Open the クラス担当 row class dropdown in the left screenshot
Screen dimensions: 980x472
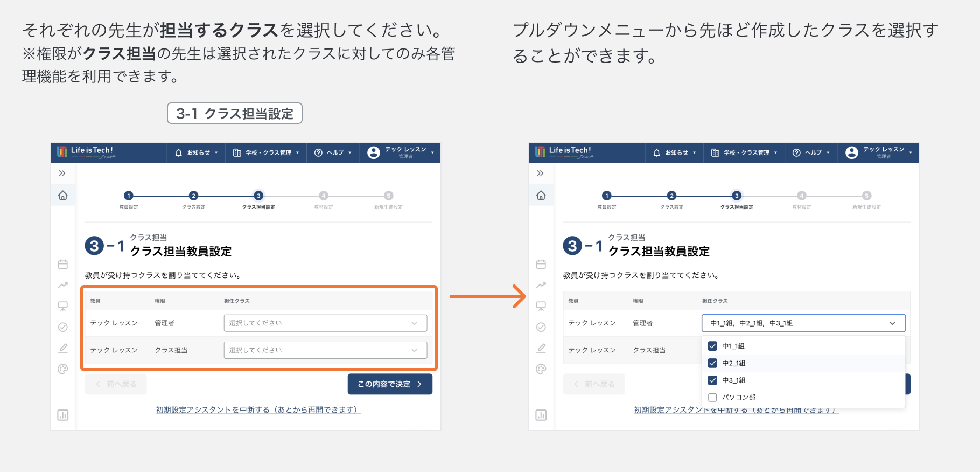click(325, 350)
